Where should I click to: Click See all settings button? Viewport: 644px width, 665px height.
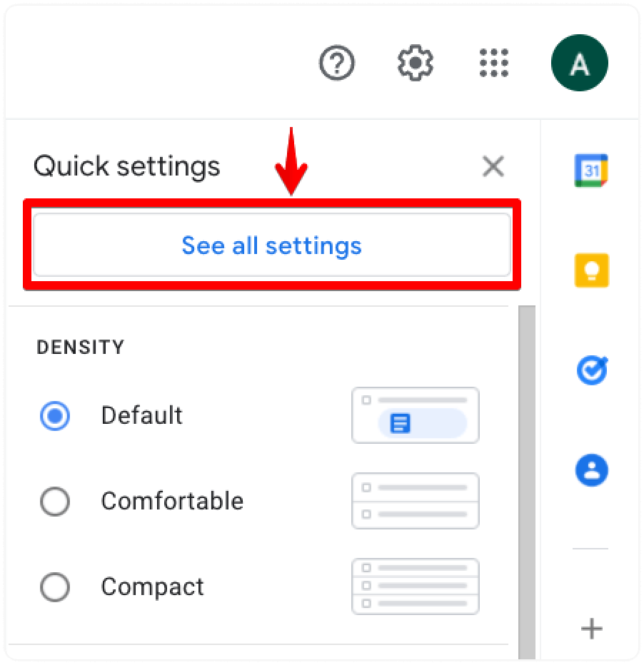pos(272,245)
